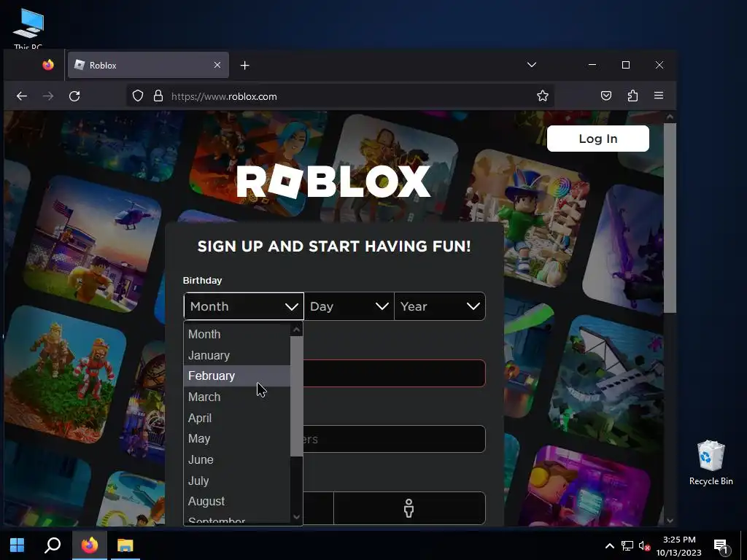Open File Explorer from the taskbar
The height and width of the screenshot is (560, 747).
click(125, 545)
